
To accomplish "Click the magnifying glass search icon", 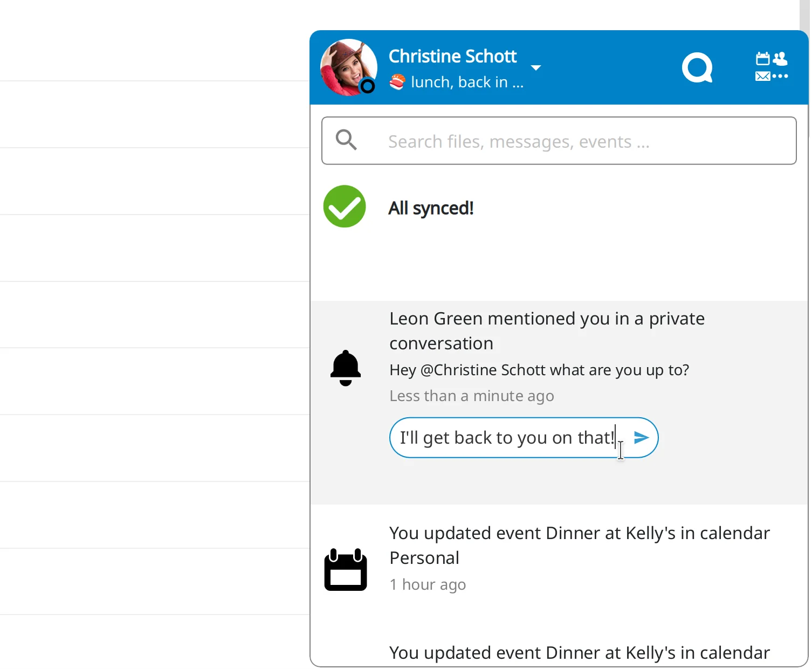I will [346, 140].
